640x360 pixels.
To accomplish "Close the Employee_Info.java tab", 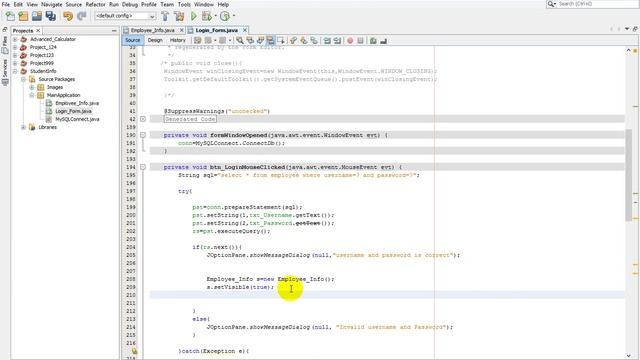I will (182, 30).
